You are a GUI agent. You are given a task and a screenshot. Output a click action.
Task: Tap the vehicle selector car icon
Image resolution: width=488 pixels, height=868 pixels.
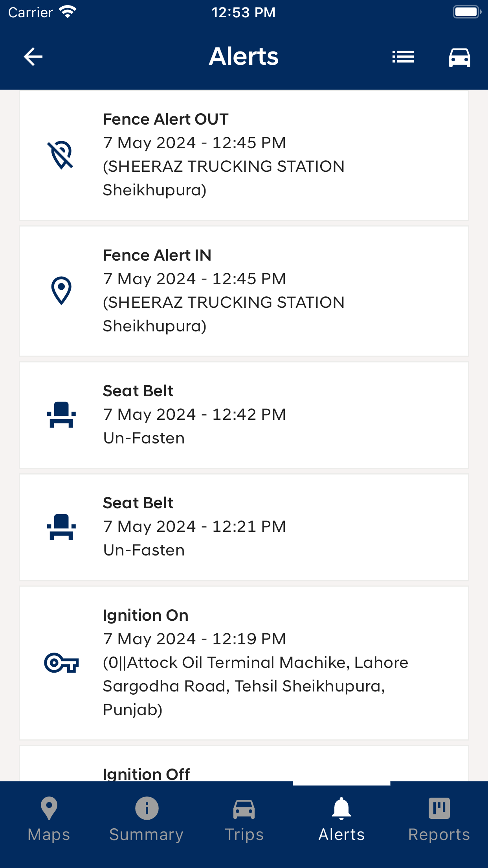pyautogui.click(x=459, y=57)
